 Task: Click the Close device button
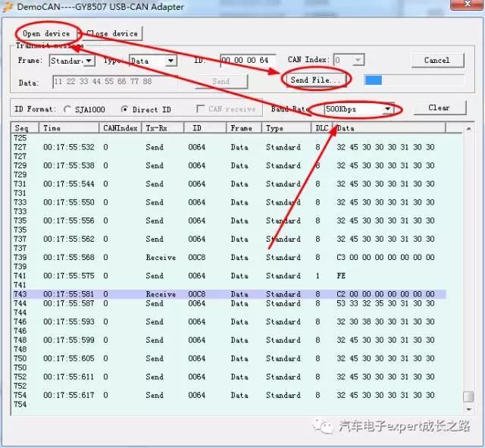112,33
